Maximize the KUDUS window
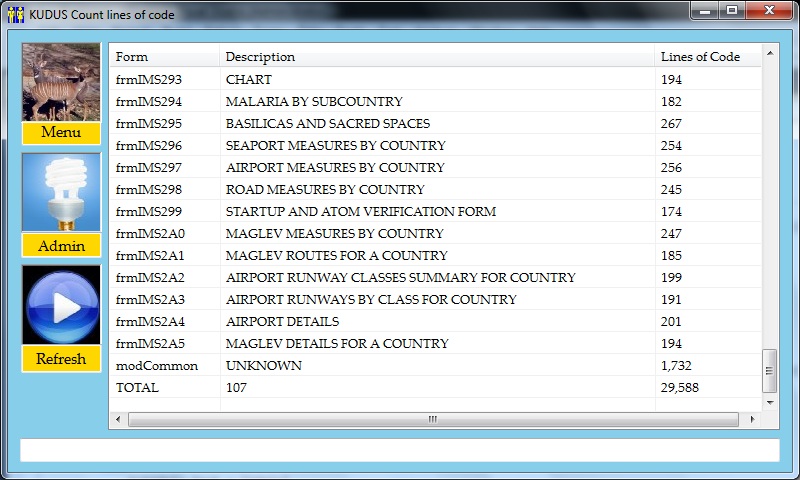 pyautogui.click(x=733, y=11)
